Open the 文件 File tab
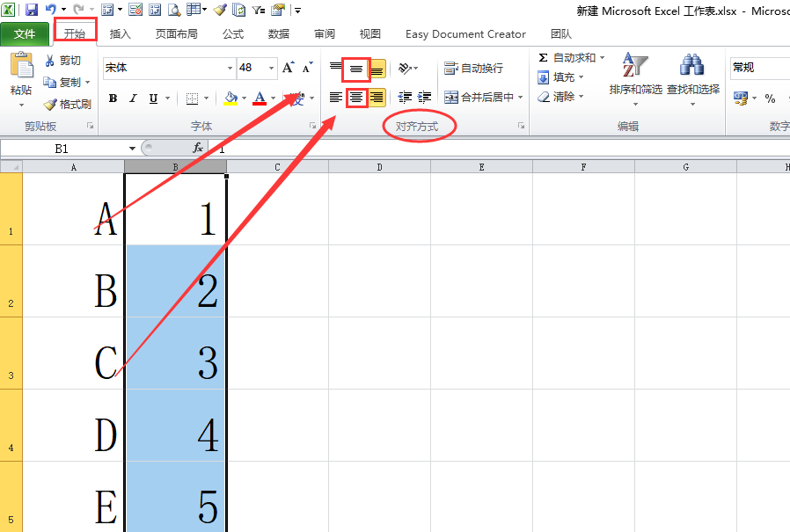 pyautogui.click(x=25, y=33)
